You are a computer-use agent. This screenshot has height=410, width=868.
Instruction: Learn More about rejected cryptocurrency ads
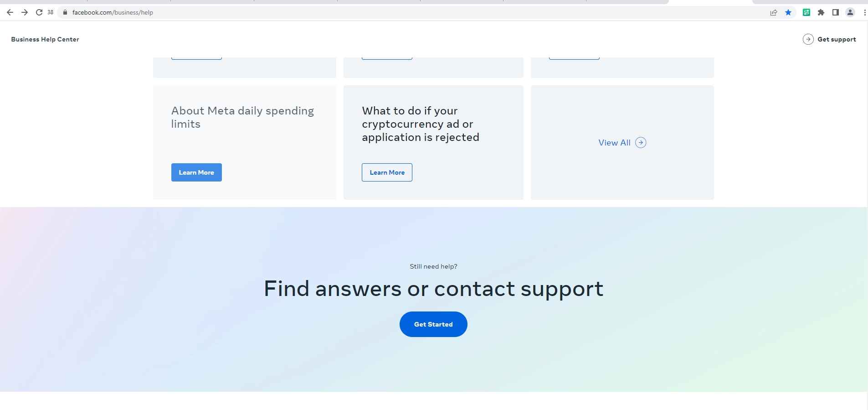[387, 172]
